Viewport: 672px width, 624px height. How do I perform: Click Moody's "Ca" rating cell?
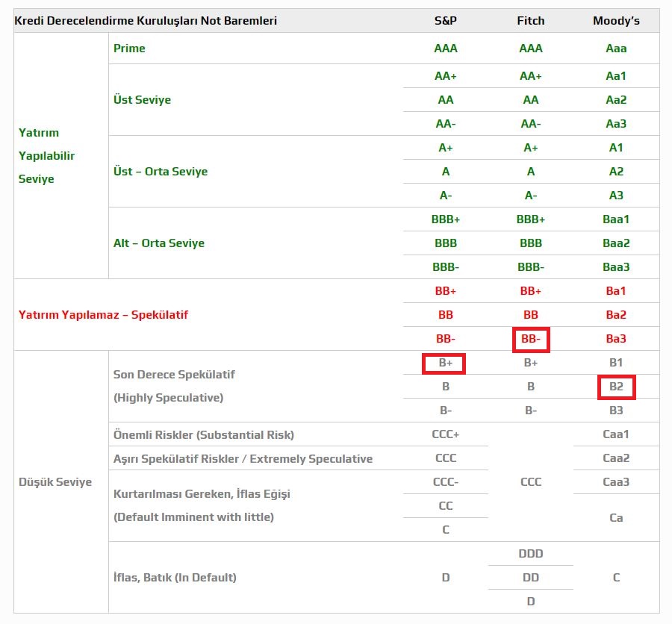coord(616,518)
